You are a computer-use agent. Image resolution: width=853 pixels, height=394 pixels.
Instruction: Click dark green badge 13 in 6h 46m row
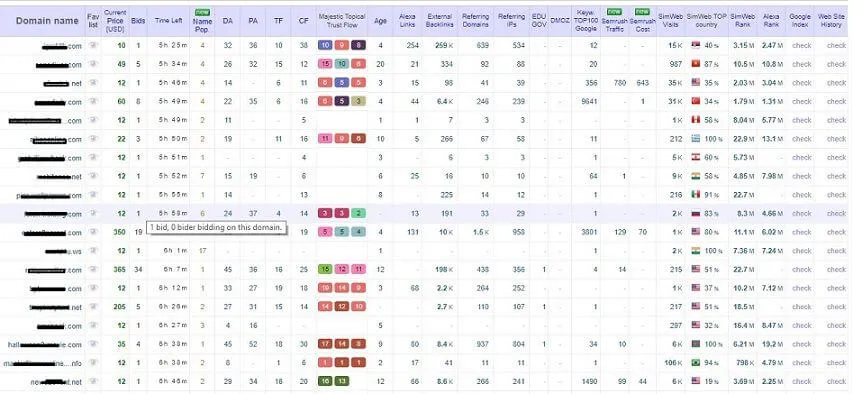(x=342, y=381)
